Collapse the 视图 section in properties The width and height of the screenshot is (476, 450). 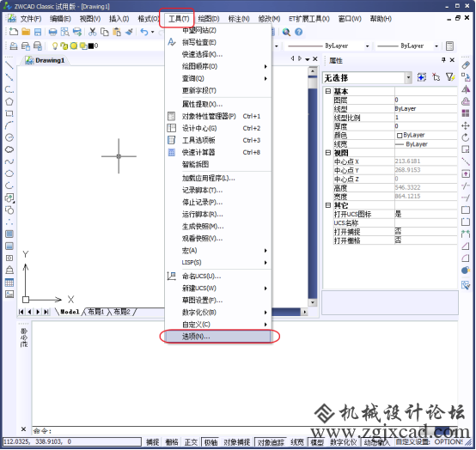[328, 153]
